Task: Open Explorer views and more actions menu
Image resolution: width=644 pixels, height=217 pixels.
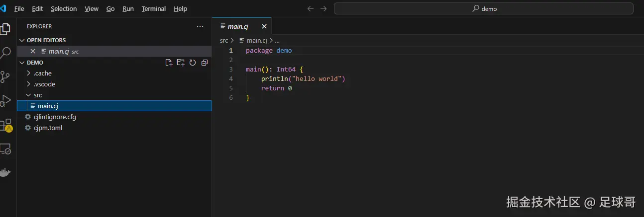Action: coord(200,26)
